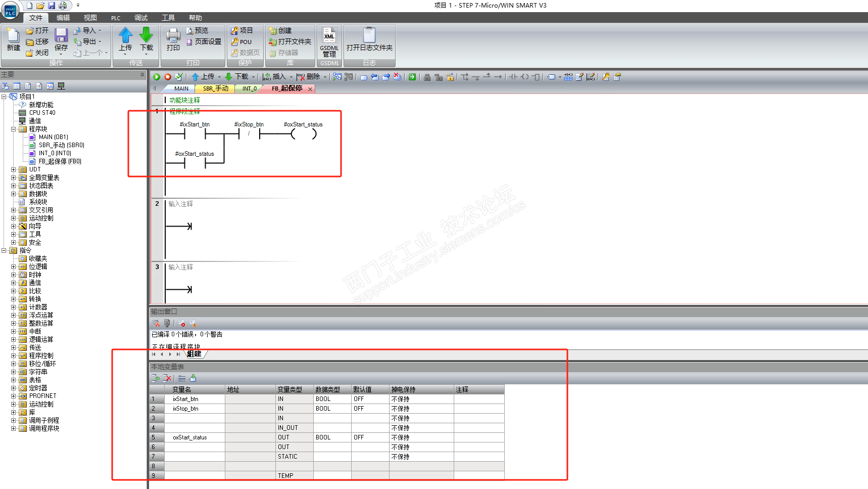Viewport: 868px width, 489px height.
Task: Select FB_起保停 (FB0) in the project tree
Action: (x=60, y=161)
